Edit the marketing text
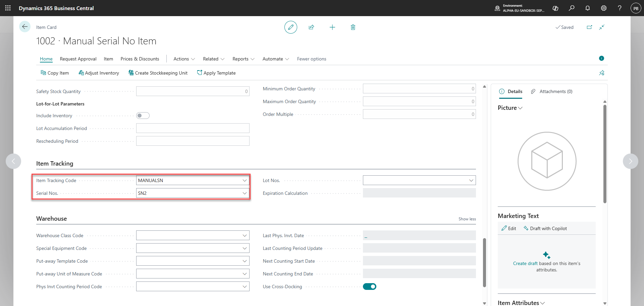 [x=509, y=228]
